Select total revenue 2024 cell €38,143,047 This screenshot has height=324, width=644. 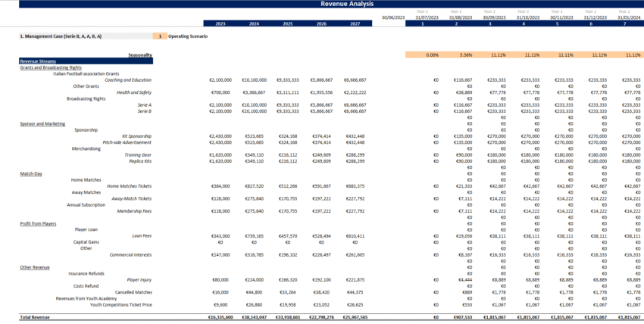click(x=254, y=317)
